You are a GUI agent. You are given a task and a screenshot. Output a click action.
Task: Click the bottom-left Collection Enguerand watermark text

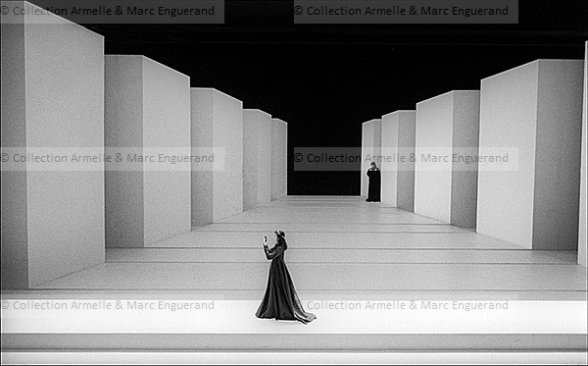click(x=108, y=305)
